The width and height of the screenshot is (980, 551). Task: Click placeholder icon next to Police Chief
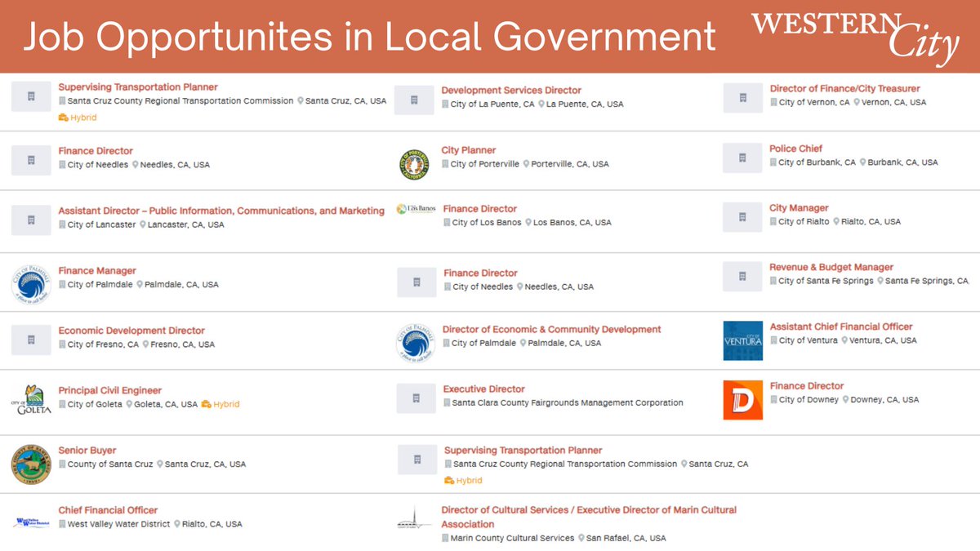coord(743,157)
